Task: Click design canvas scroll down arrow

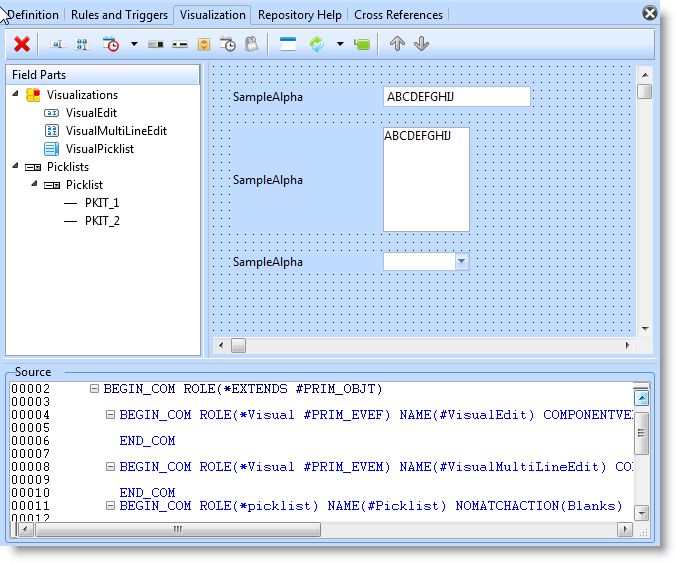Action: click(645, 329)
